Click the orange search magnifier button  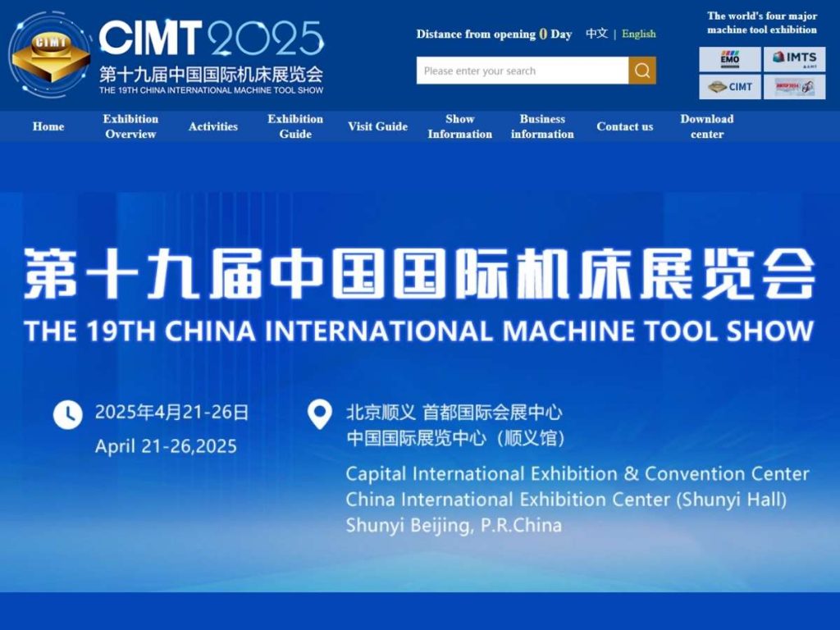641,71
